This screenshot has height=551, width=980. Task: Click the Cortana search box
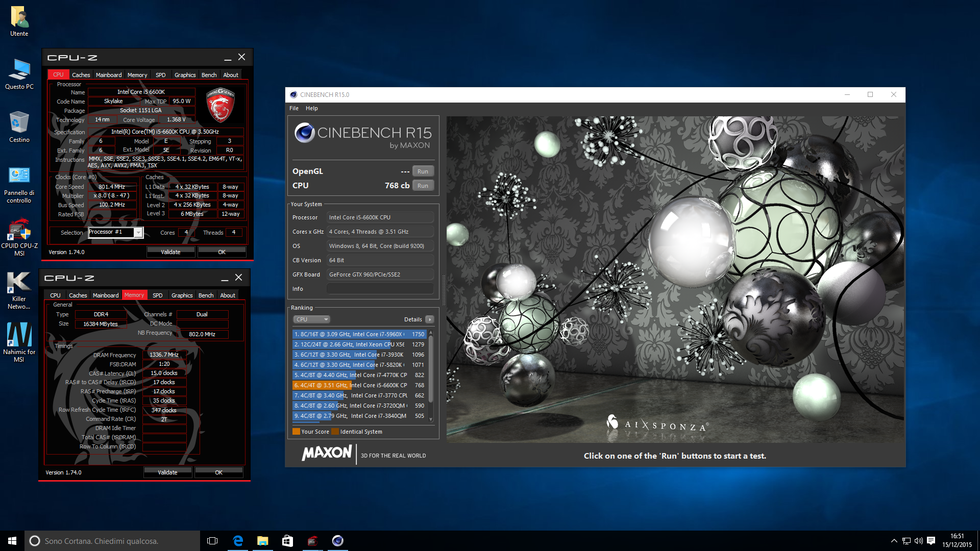(x=112, y=541)
